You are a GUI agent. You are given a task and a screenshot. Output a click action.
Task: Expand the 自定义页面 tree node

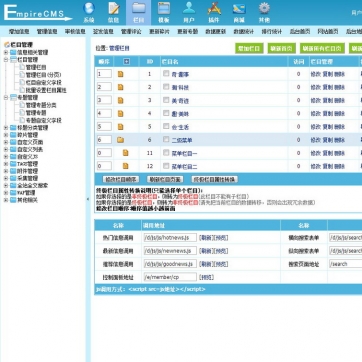tap(6, 142)
